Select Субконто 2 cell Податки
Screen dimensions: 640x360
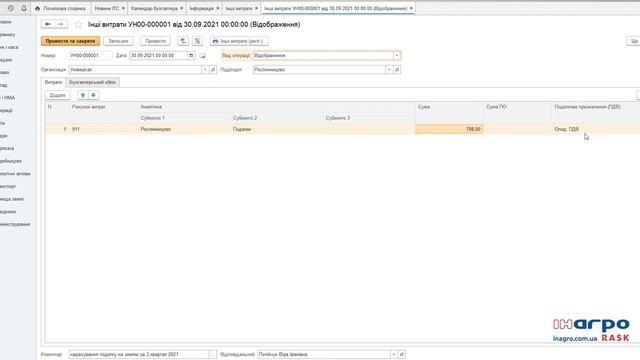click(276, 129)
